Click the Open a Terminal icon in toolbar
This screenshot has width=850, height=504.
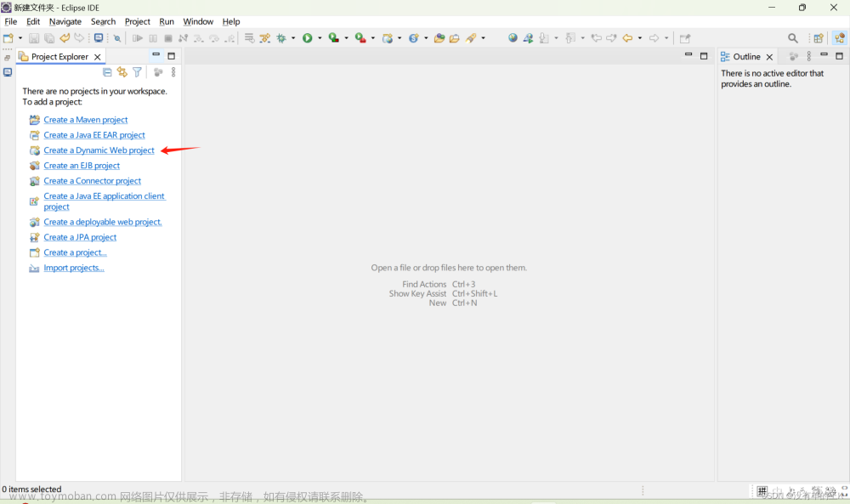click(x=99, y=38)
